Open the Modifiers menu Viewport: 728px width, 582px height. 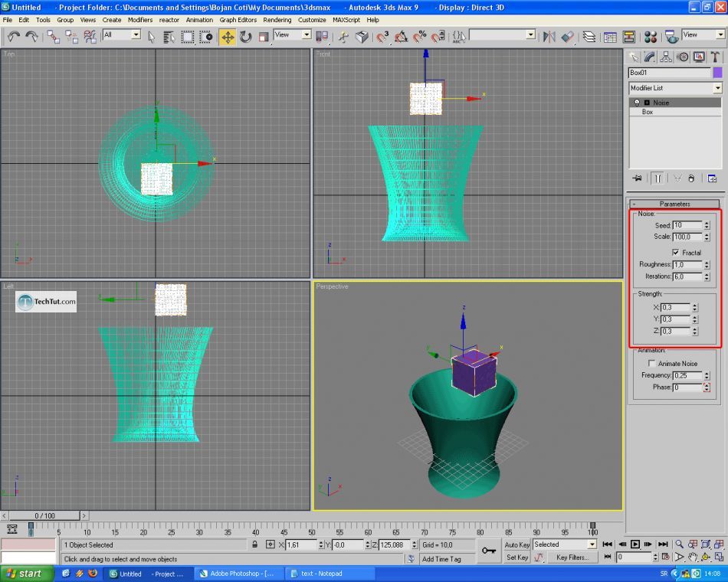(x=139, y=20)
